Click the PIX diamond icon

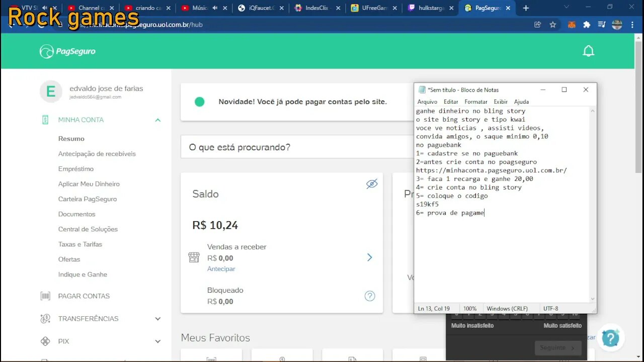click(45, 341)
